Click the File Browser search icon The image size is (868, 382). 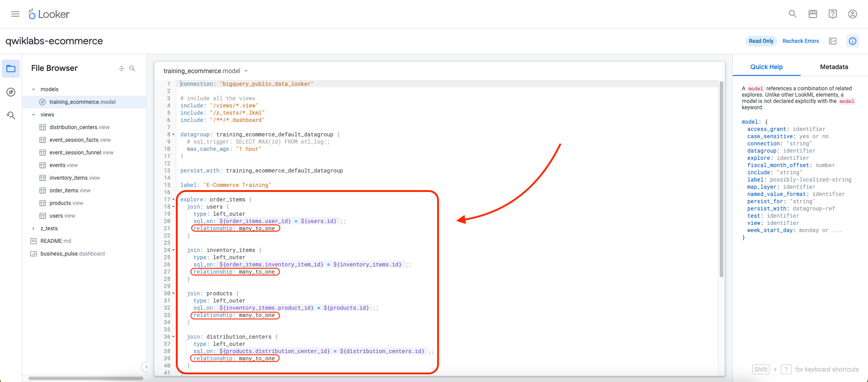(132, 69)
